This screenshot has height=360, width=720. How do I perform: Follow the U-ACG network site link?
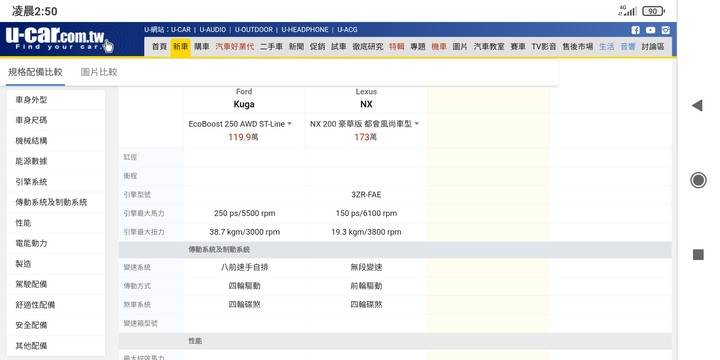click(x=347, y=30)
